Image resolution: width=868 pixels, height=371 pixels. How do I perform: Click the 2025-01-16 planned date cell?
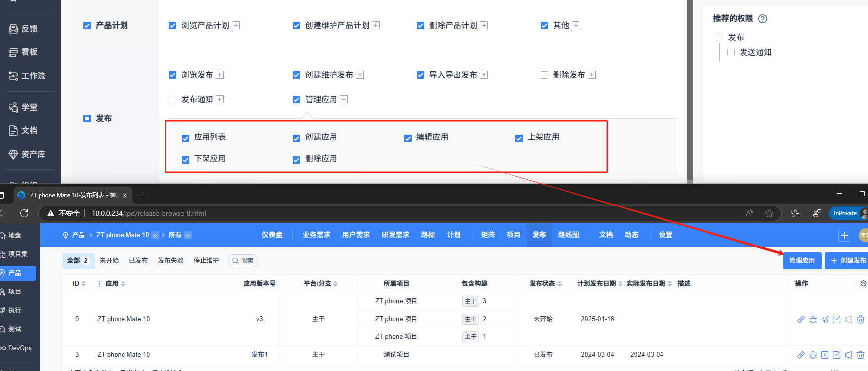[597, 319]
